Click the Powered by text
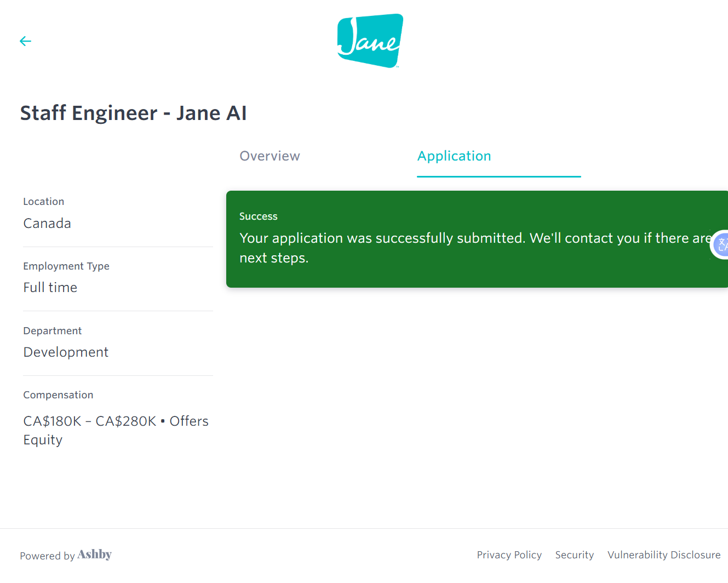Viewport: 728px width, 583px height. [47, 556]
